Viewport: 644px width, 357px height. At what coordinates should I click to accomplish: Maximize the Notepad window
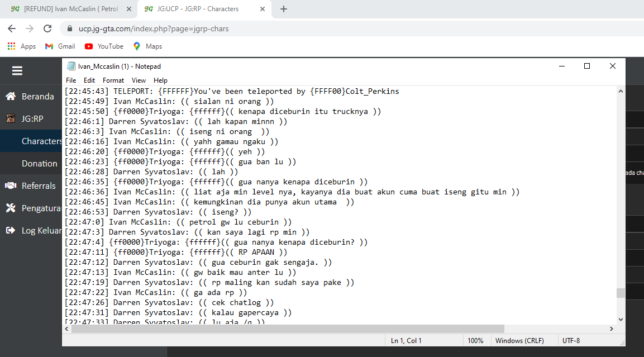point(587,66)
